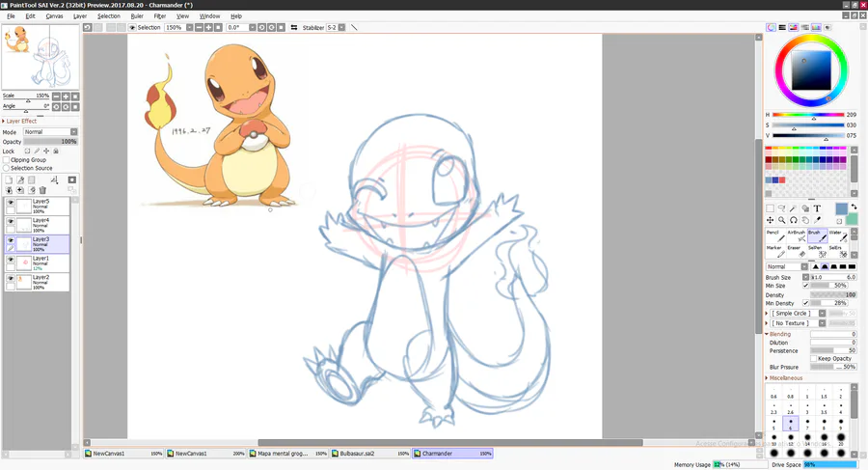The height and width of the screenshot is (470, 868).
Task: Expand the Layer Effect section
Action: pyautogui.click(x=20, y=121)
